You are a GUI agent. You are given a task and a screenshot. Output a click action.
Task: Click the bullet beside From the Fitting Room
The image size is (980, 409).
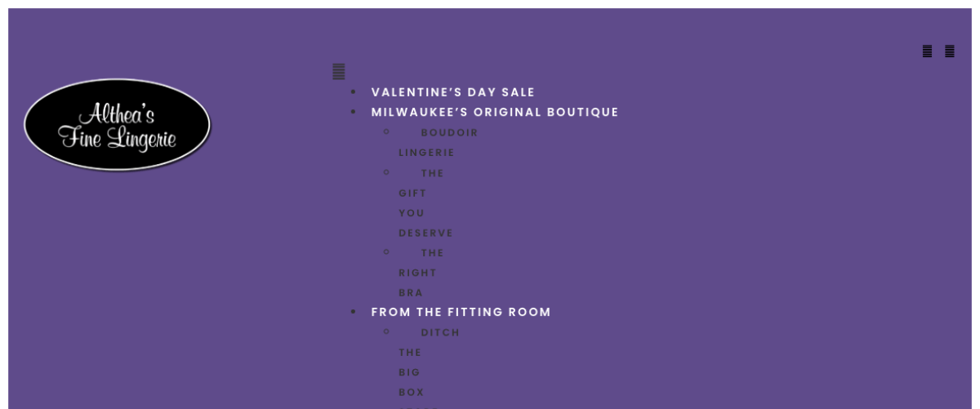coord(353,312)
